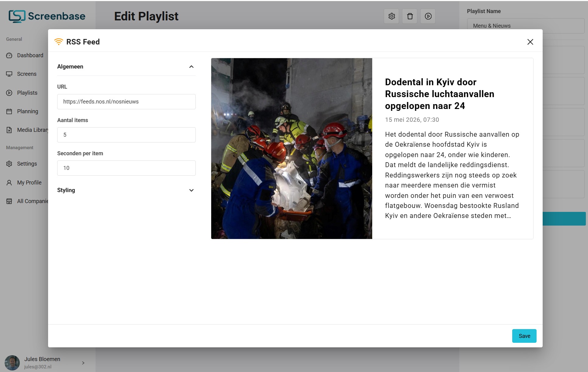Click the Dashboard gauge icon

click(x=9, y=55)
